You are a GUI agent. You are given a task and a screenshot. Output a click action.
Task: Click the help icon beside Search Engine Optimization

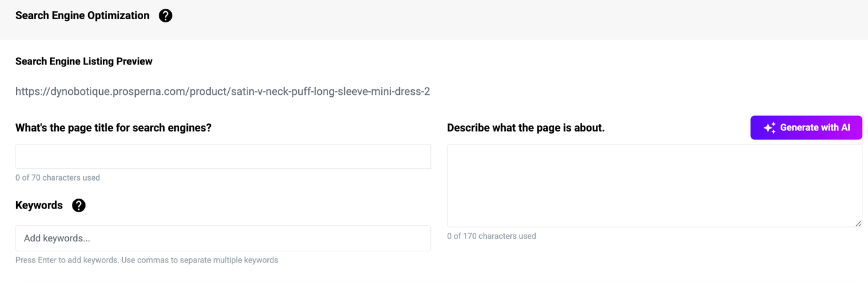(x=166, y=16)
